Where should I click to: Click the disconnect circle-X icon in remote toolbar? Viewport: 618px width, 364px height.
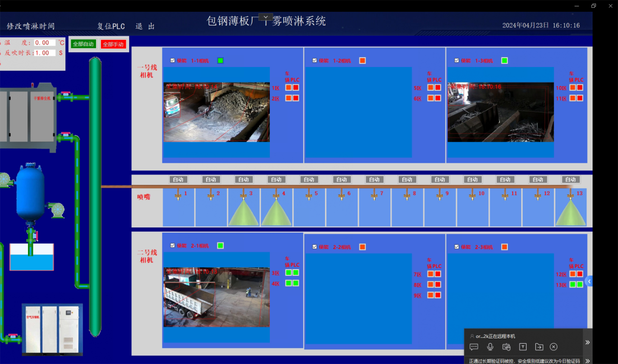pyautogui.click(x=554, y=347)
